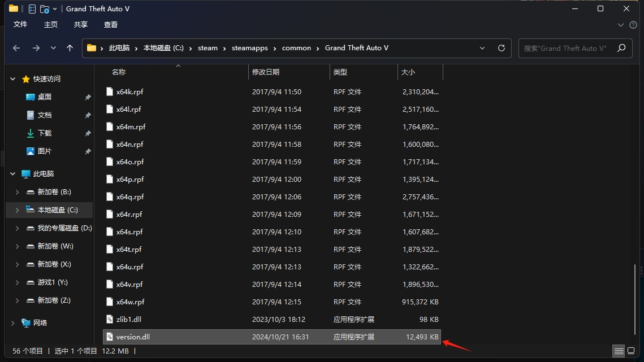Switch to details view layout icon
The image size is (644, 362).
click(619, 351)
